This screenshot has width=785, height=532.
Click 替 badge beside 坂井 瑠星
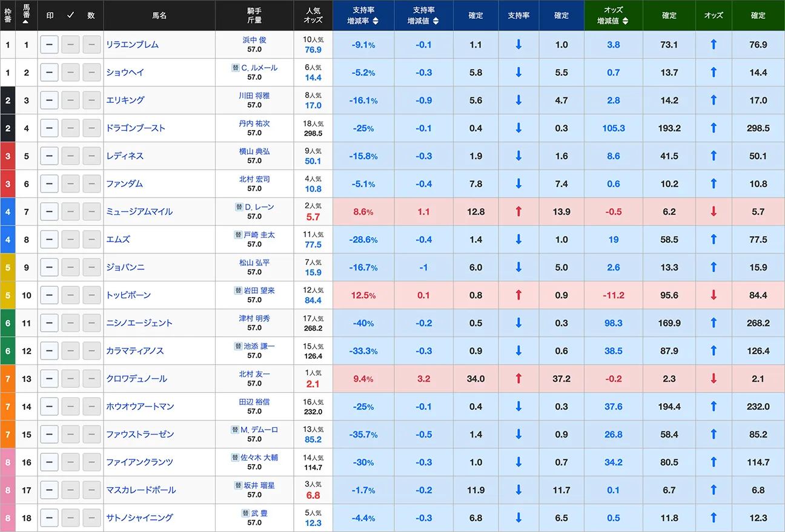238,485
